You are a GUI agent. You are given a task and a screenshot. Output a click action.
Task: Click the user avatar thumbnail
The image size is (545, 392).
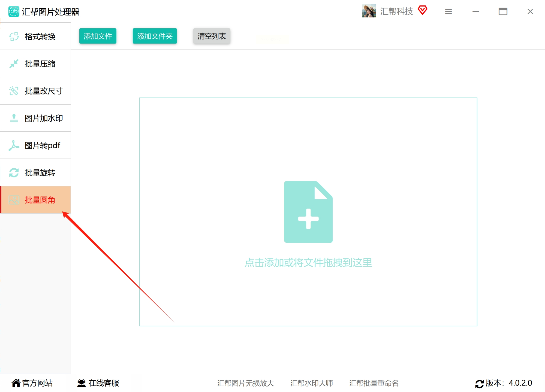(369, 11)
